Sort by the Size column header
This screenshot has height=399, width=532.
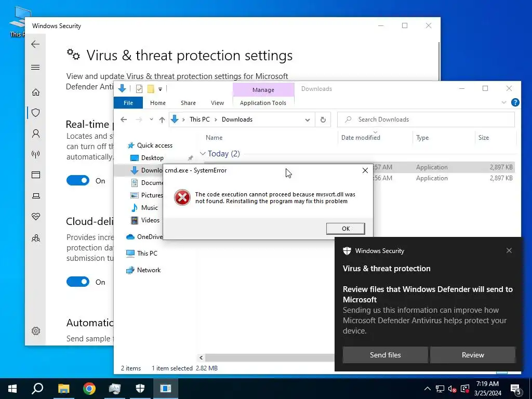pyautogui.click(x=484, y=137)
